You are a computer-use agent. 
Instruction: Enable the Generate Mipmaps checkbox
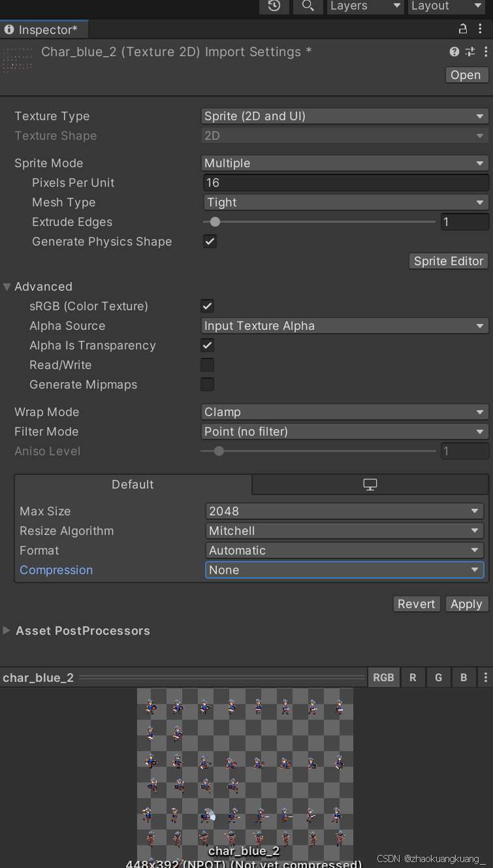(207, 384)
